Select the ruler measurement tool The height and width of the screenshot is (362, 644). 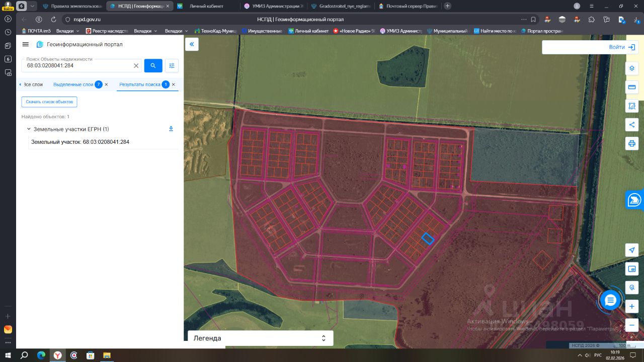coord(632,87)
